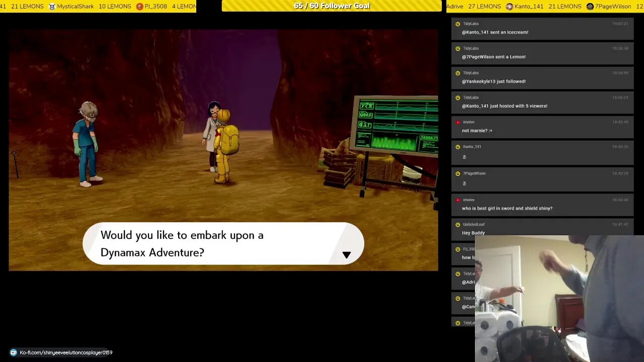Click the 'imolve' name above 'not marnie?'

[468, 122]
